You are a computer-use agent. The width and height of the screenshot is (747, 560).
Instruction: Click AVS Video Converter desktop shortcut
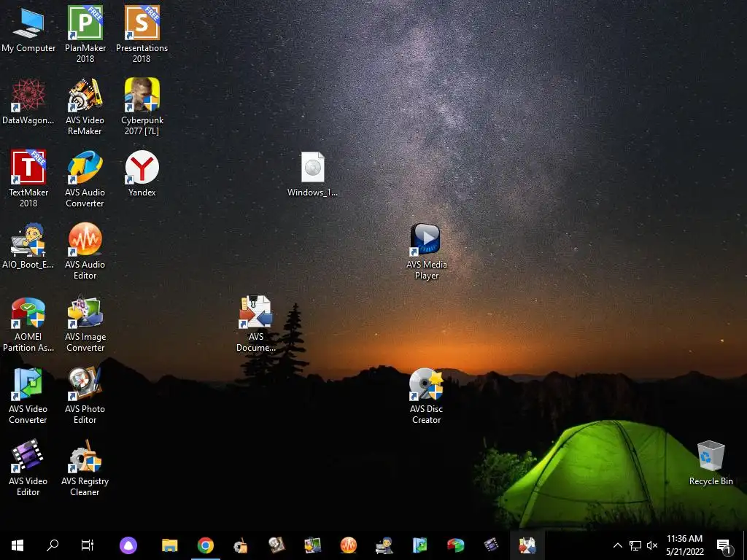(28, 396)
